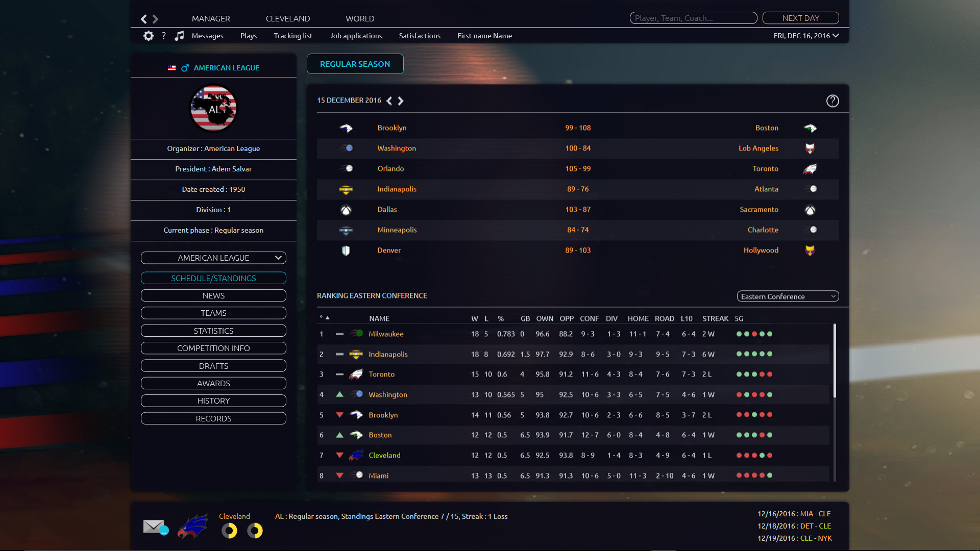Click the first yellow progress donut near Cleveland
This screenshot has width=980, height=551.
click(x=229, y=531)
